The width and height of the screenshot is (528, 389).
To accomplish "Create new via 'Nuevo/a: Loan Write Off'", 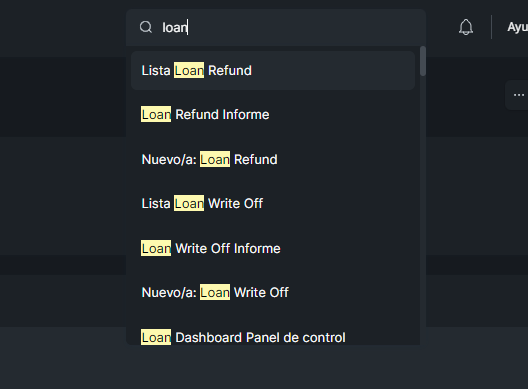I will click(273, 292).
